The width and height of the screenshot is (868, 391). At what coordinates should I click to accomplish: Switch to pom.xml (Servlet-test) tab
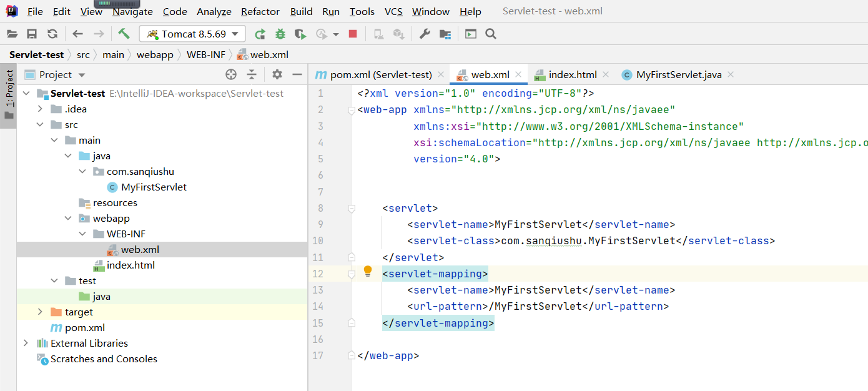pyautogui.click(x=381, y=74)
